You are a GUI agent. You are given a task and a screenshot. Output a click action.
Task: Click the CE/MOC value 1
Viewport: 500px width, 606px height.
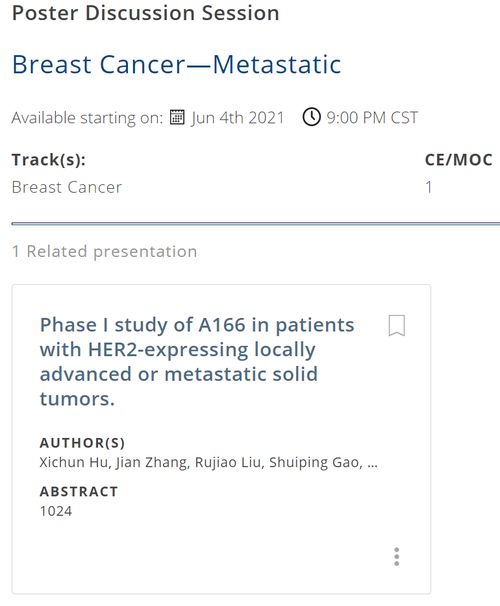point(429,187)
